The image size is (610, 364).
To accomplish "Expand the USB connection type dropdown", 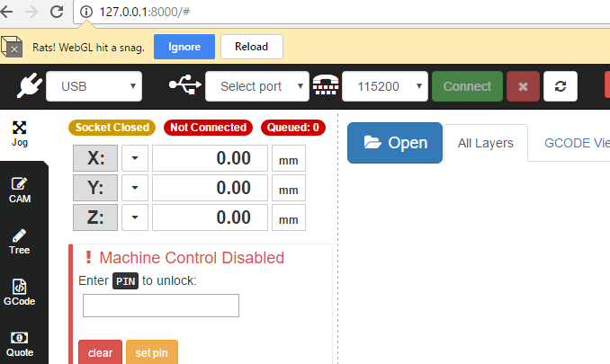I will click(94, 86).
